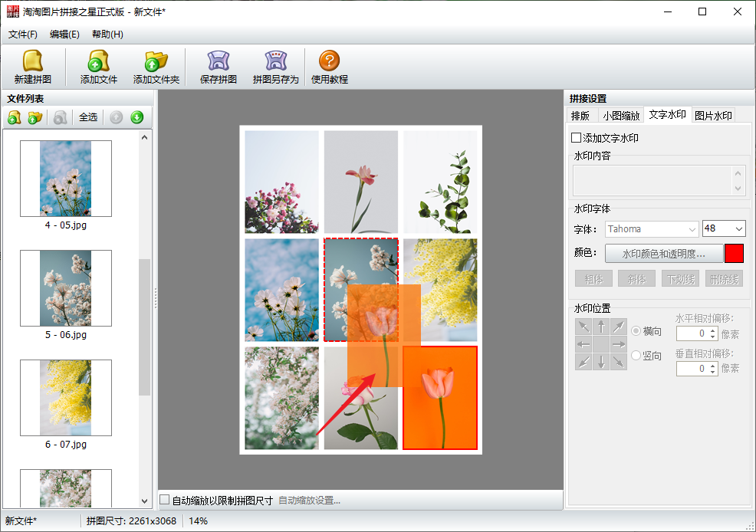
Task: Toggle the Italic (斜体) style button
Action: coord(637,279)
